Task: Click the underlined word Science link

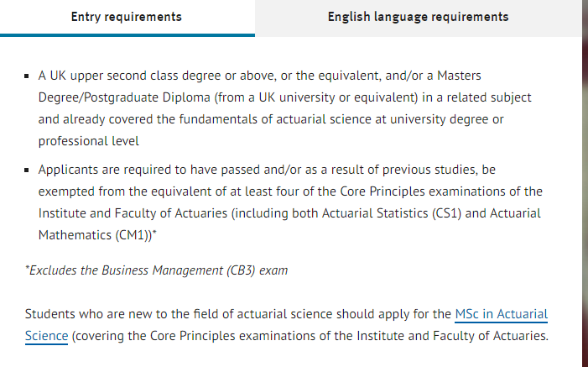Action: coord(46,336)
